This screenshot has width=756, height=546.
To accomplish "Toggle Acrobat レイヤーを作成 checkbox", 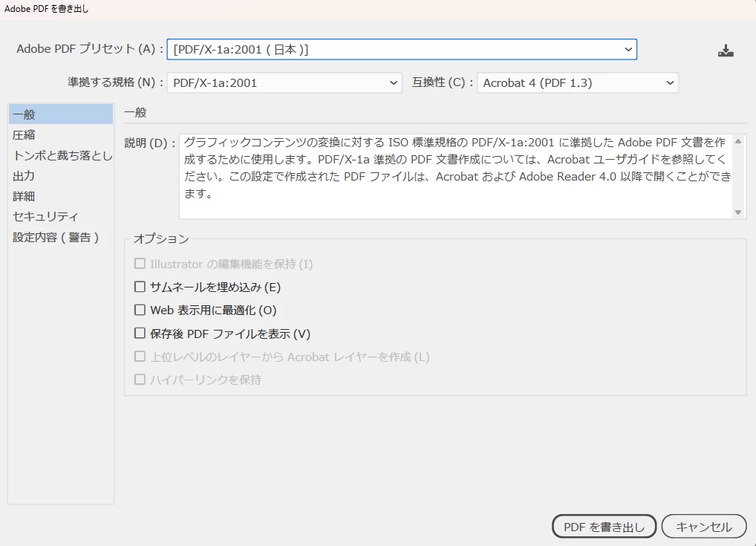I will pos(140,357).
